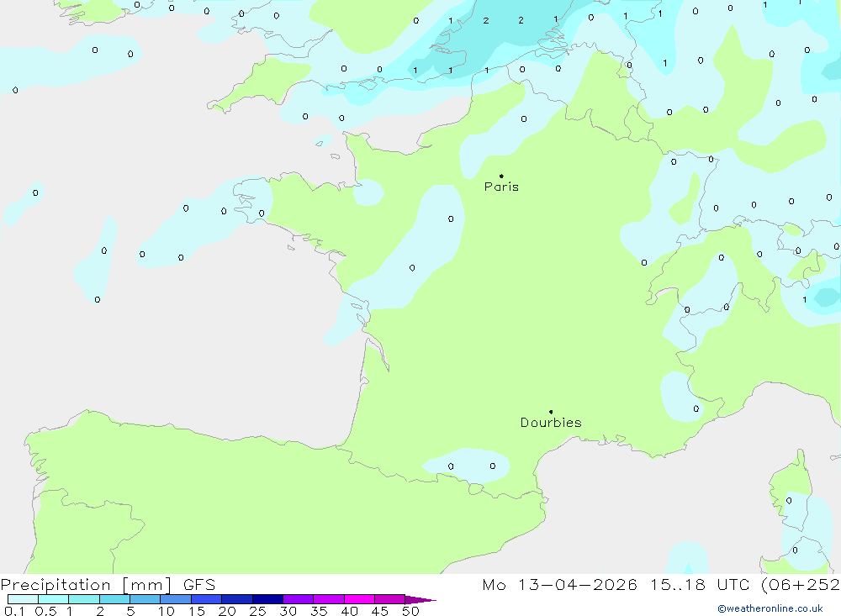The image size is (841, 616).
Task: Open the weatheronline.co.uk copyright link
Action: (770, 608)
